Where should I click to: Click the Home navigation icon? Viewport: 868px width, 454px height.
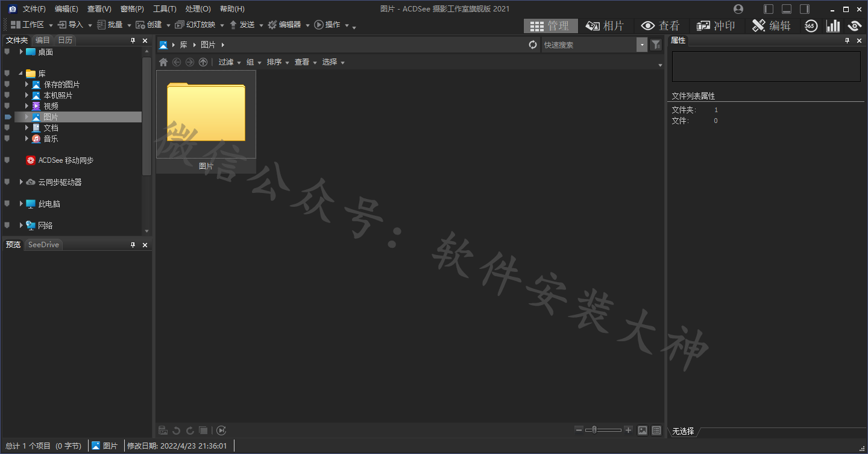pyautogui.click(x=163, y=62)
